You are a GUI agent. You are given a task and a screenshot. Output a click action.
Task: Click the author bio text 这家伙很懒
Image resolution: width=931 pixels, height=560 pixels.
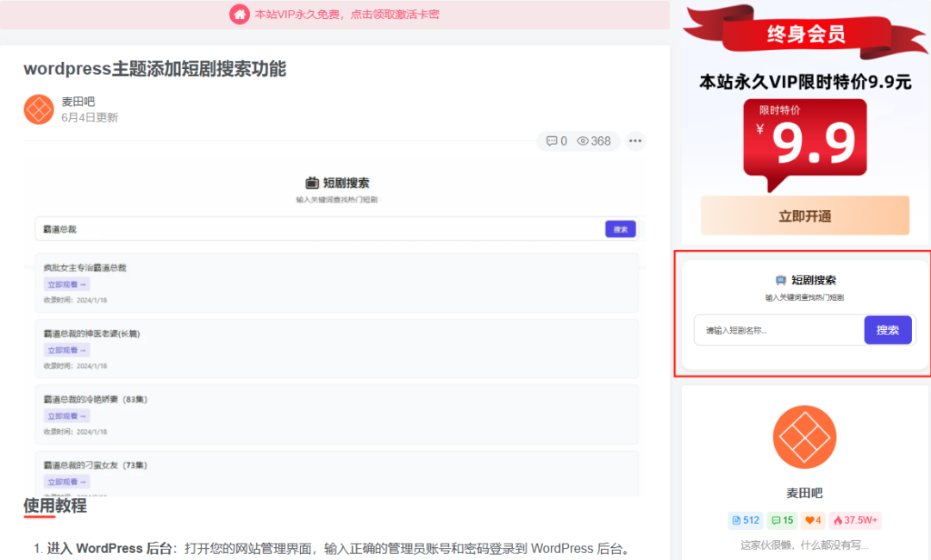coord(804,545)
